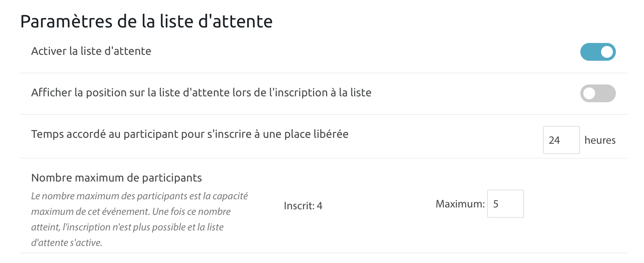Focus the hours input field showing 24
644x263 pixels.
coord(561,140)
